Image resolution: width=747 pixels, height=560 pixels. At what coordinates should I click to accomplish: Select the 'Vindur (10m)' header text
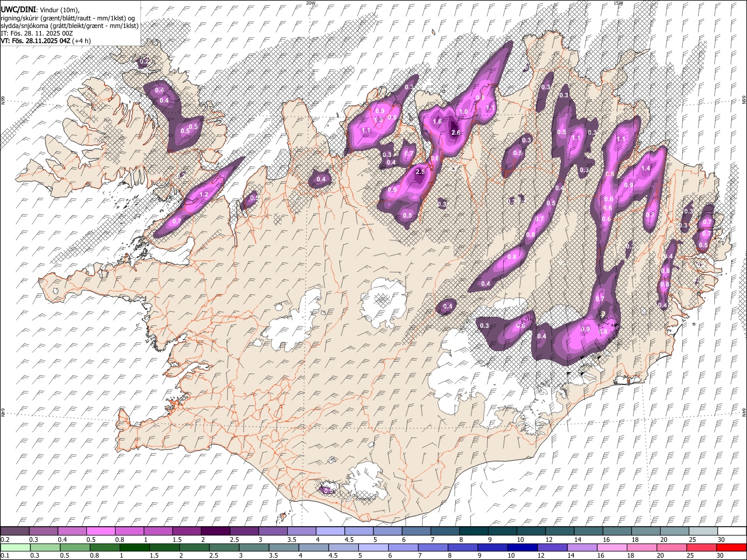pyautogui.click(x=60, y=10)
